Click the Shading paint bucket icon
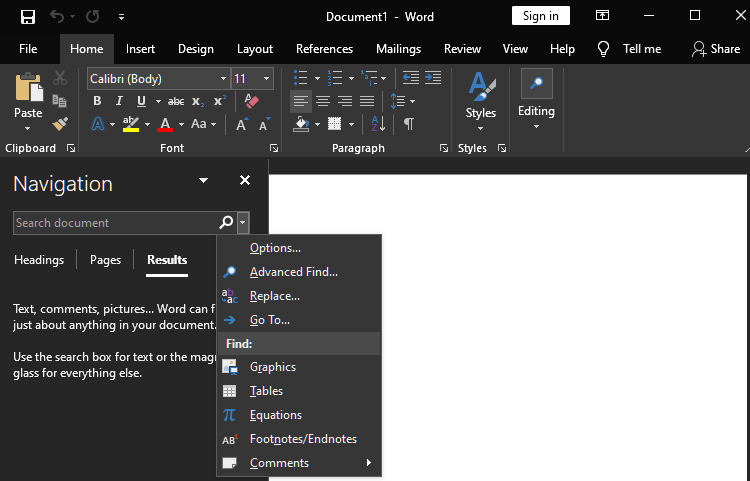The width and height of the screenshot is (750, 481). click(x=301, y=124)
